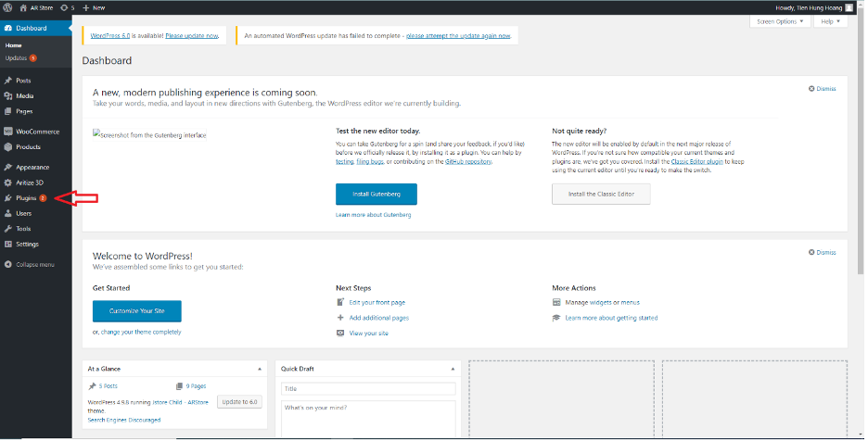Open the Screen Options dropdown
Viewport: 868px width, 441px height.
780,21
